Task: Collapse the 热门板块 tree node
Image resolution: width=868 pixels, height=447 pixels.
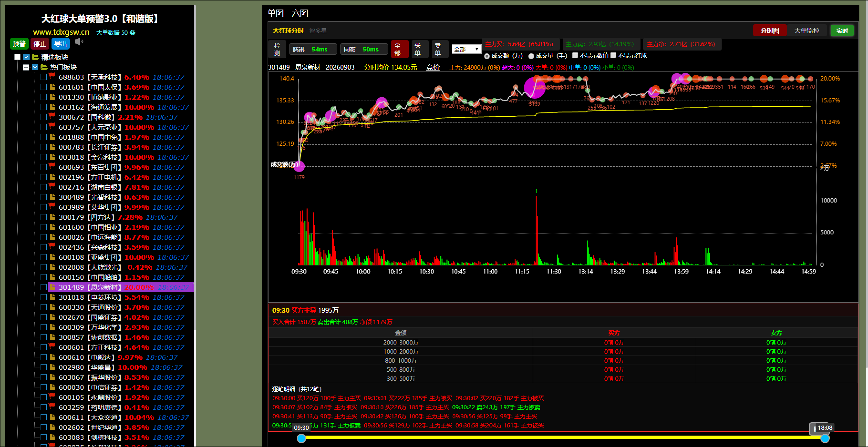Action: pyautogui.click(x=26, y=67)
